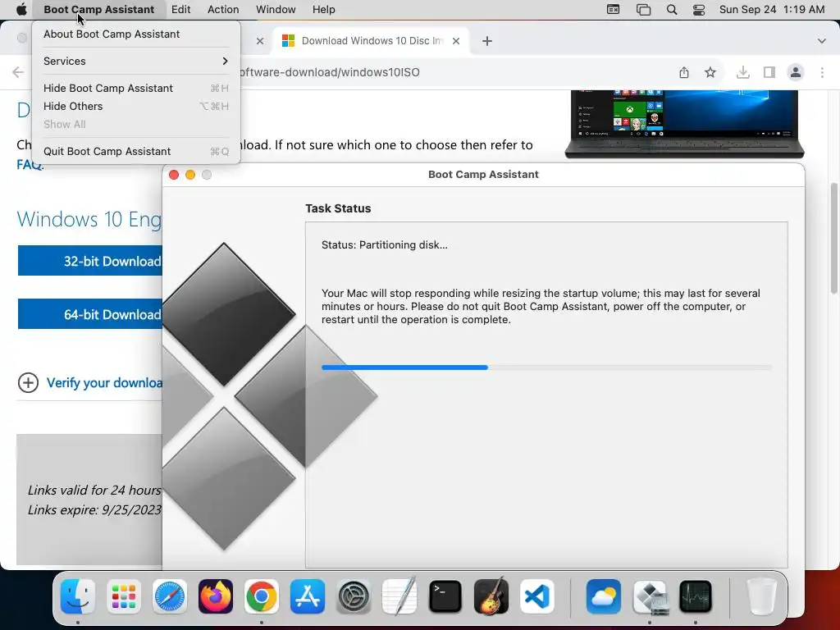
Task: Close the first Chrome tab
Action: tap(260, 41)
